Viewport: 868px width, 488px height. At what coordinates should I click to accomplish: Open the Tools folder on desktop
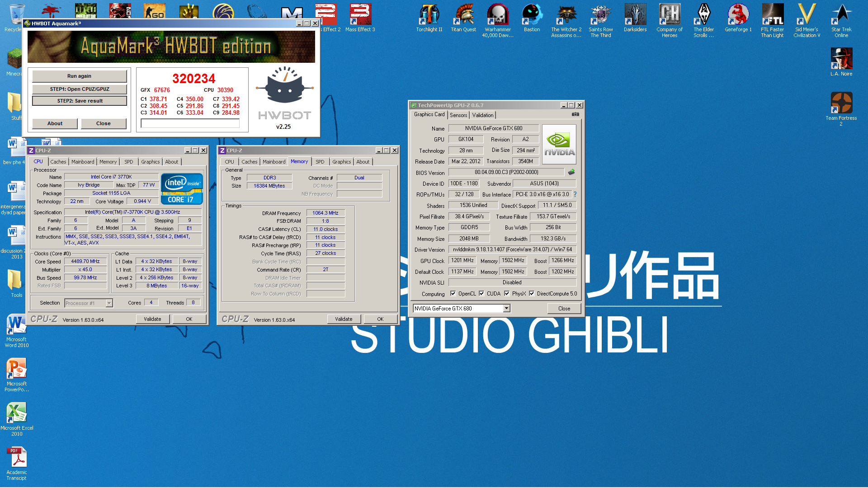point(16,283)
